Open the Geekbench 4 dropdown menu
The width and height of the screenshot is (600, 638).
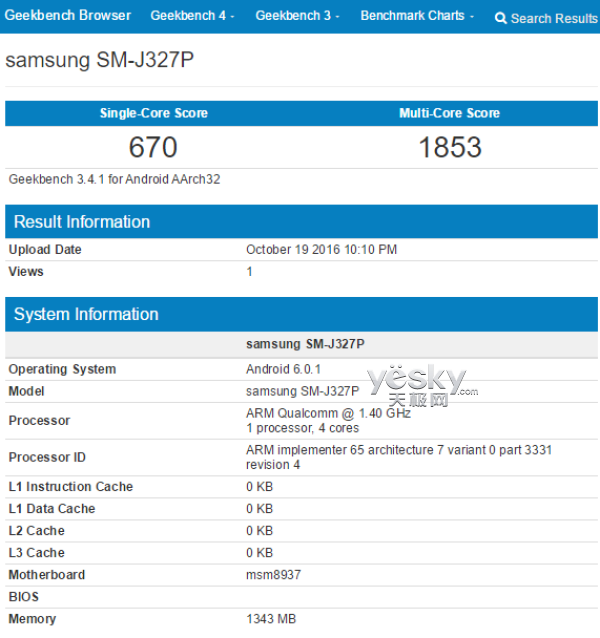(x=192, y=15)
